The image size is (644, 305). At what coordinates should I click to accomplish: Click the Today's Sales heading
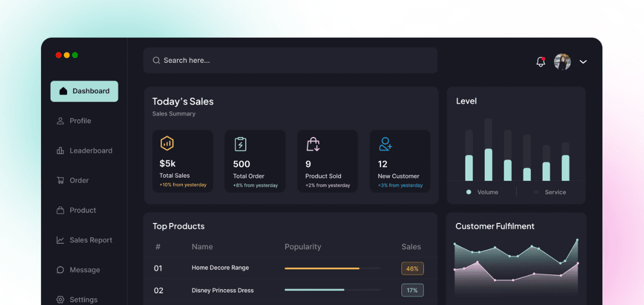[x=183, y=101]
